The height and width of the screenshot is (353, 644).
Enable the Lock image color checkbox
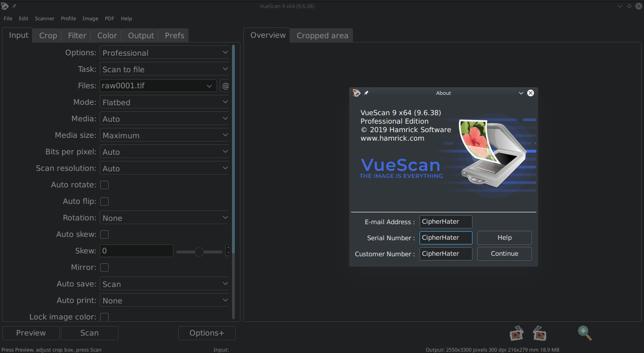(x=104, y=317)
